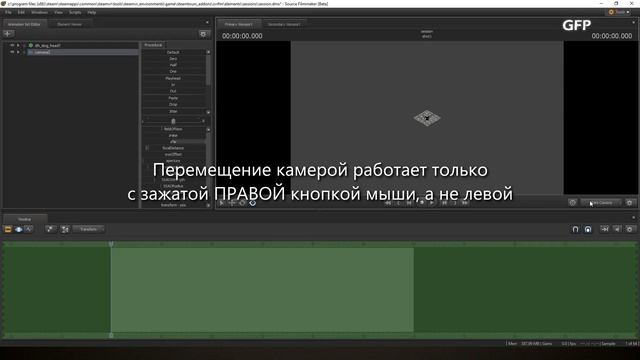Screen dimensions: 640x360
Task: Select fieldOfView control slider
Action: (x=173, y=129)
